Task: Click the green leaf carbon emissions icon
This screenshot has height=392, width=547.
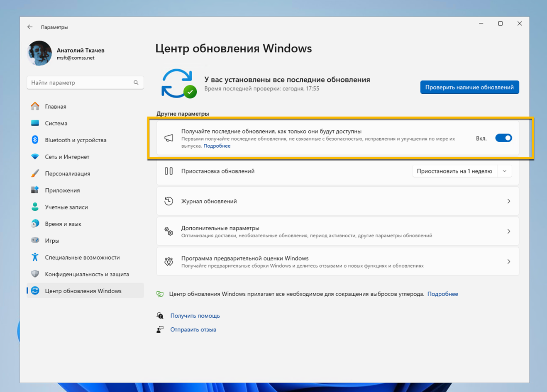Action: coord(160,294)
